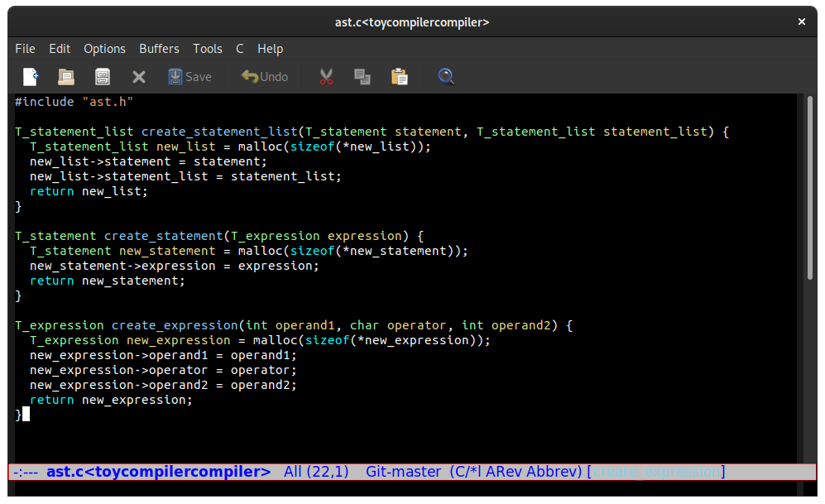Viewport: 825px width, 504px height.
Task: Click 'new_expression->operator = operator;' line
Action: [163, 370]
